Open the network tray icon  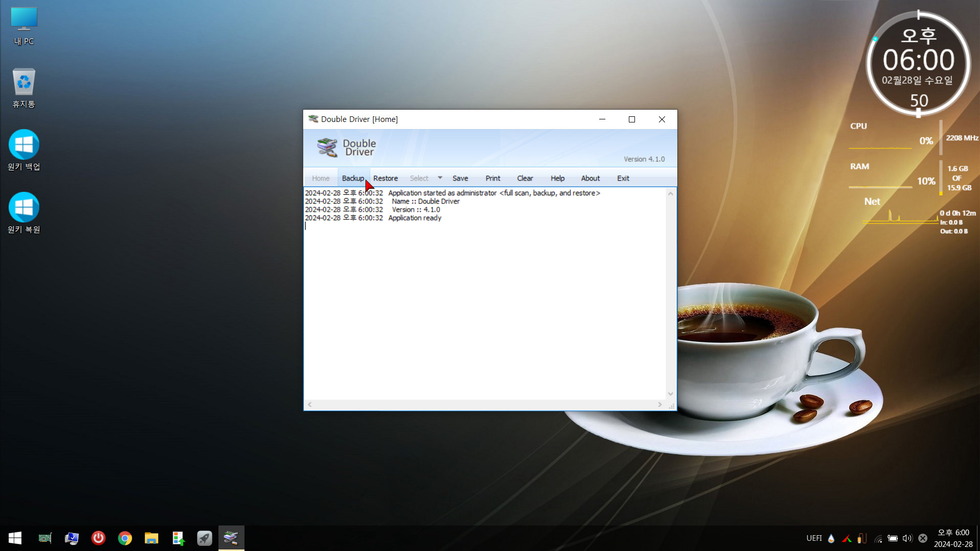(878, 538)
